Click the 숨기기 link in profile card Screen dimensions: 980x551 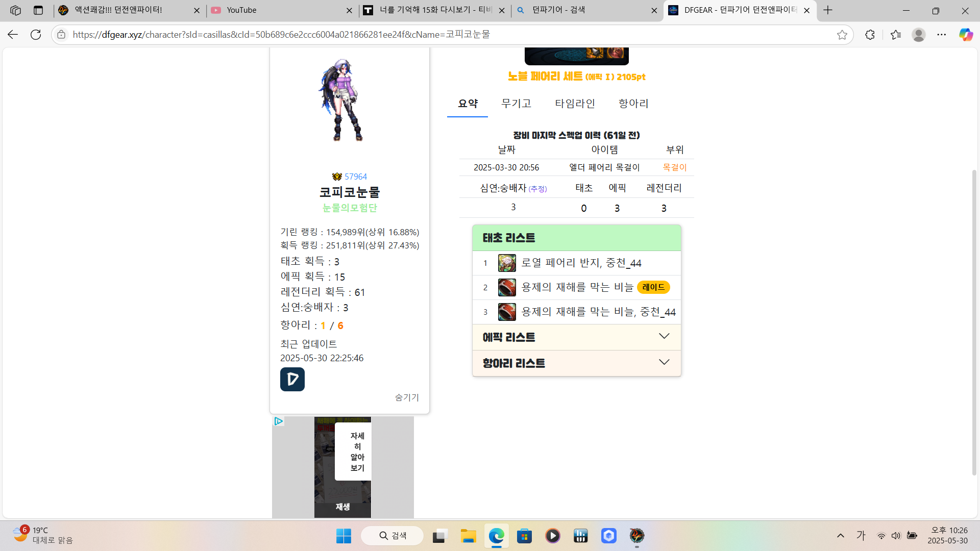tap(407, 397)
